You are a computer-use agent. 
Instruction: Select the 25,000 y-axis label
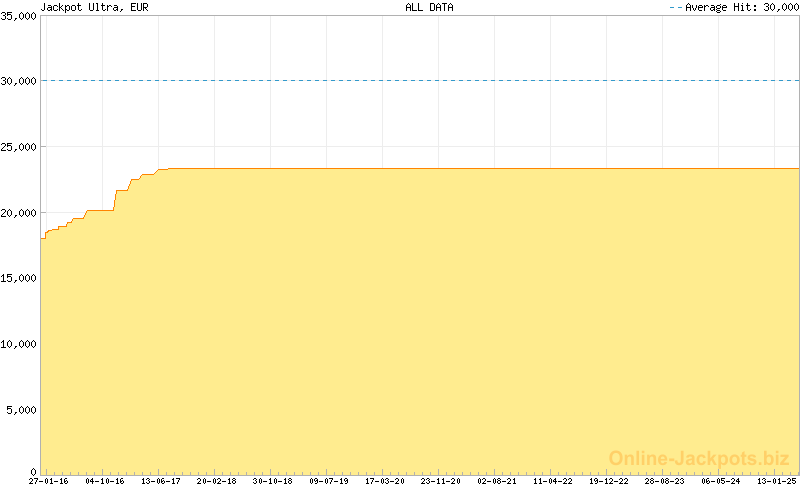click(x=19, y=147)
